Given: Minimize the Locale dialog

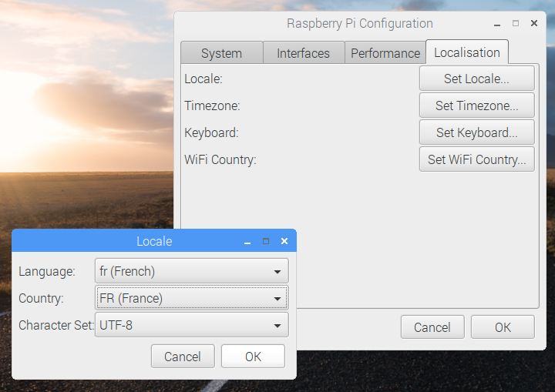Looking at the screenshot, I should coord(247,242).
